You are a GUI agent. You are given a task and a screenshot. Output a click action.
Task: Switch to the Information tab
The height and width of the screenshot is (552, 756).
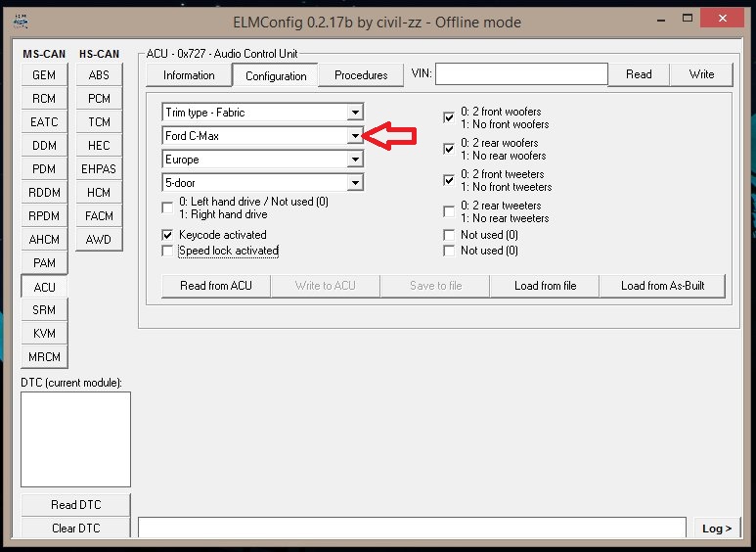tap(189, 75)
